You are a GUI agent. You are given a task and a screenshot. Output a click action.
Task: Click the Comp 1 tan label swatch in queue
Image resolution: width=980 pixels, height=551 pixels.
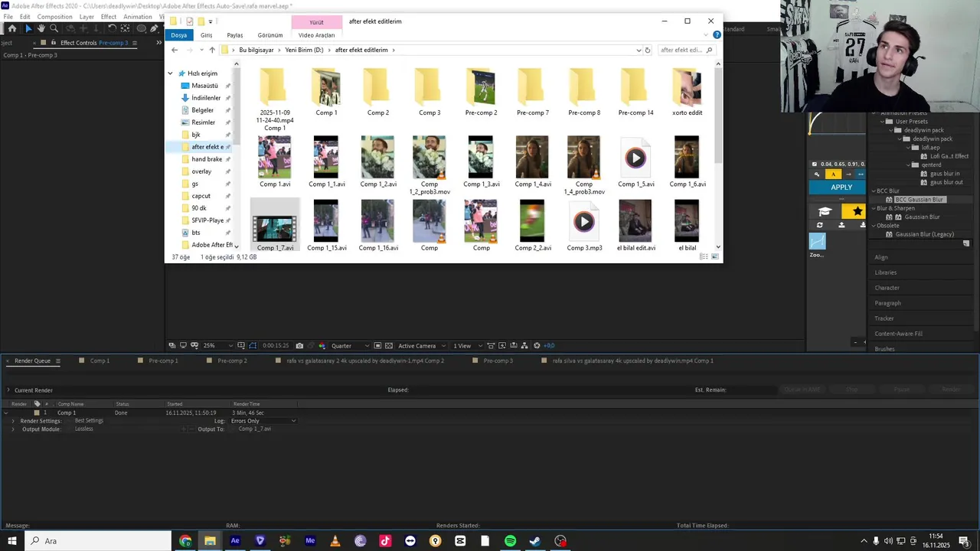tap(36, 413)
